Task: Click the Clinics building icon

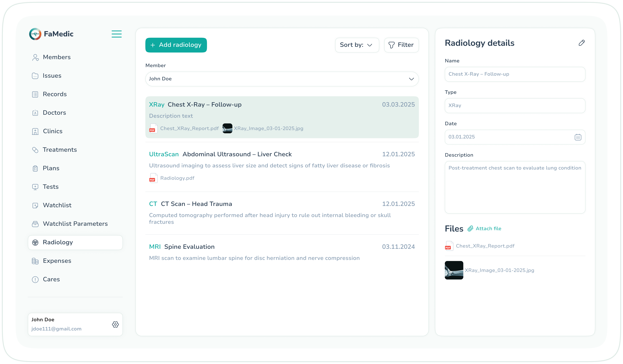Action: (35, 131)
